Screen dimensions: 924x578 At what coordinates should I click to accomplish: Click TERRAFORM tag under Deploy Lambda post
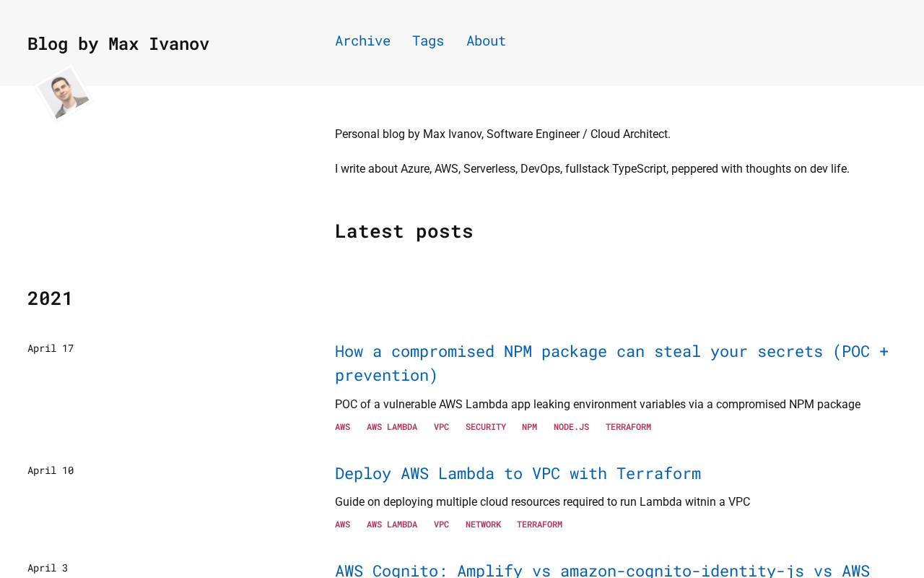tap(539, 525)
